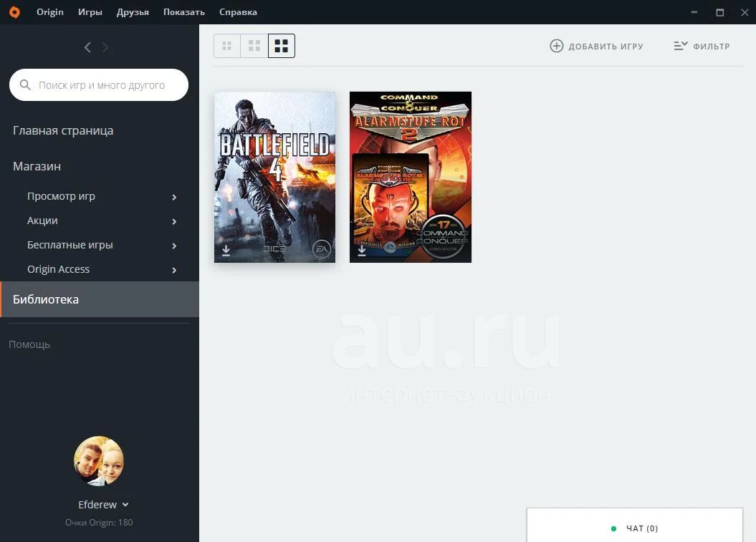This screenshot has width=756, height=542.
Task: Click Очки Origin: 180 text
Action: pos(99,522)
